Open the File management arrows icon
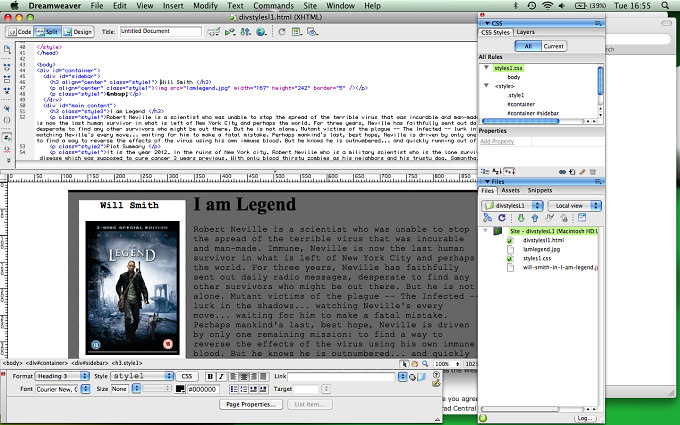The width and height of the screenshot is (680, 425). coord(245,32)
